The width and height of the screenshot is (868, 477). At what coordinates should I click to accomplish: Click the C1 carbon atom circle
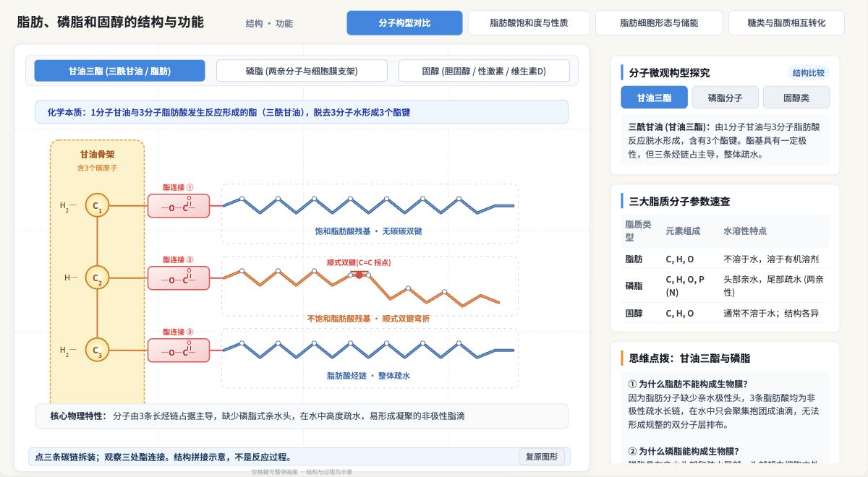pos(97,206)
